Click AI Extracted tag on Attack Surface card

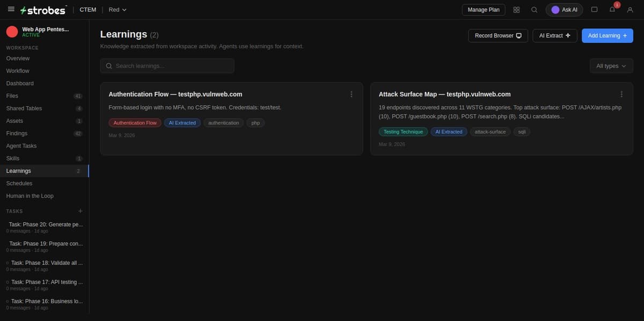[449, 131]
